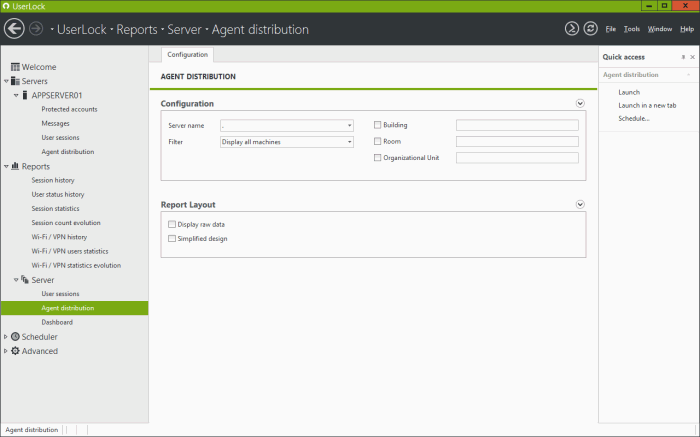Open the Window menu
The height and width of the screenshot is (437, 700).
tap(660, 29)
